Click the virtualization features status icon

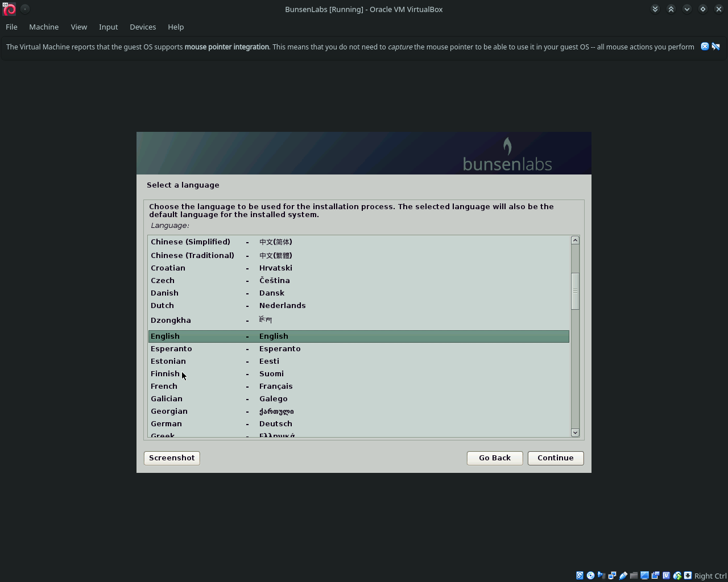pos(666,575)
